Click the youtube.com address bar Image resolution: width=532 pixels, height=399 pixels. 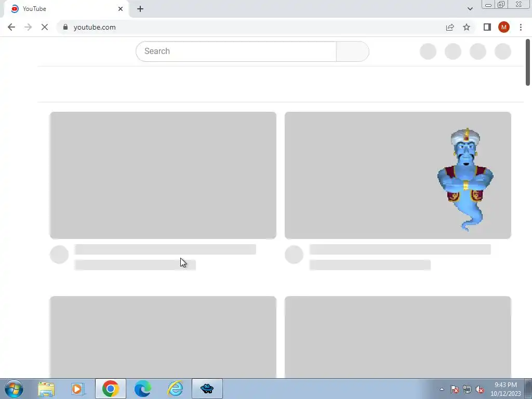[251, 27]
